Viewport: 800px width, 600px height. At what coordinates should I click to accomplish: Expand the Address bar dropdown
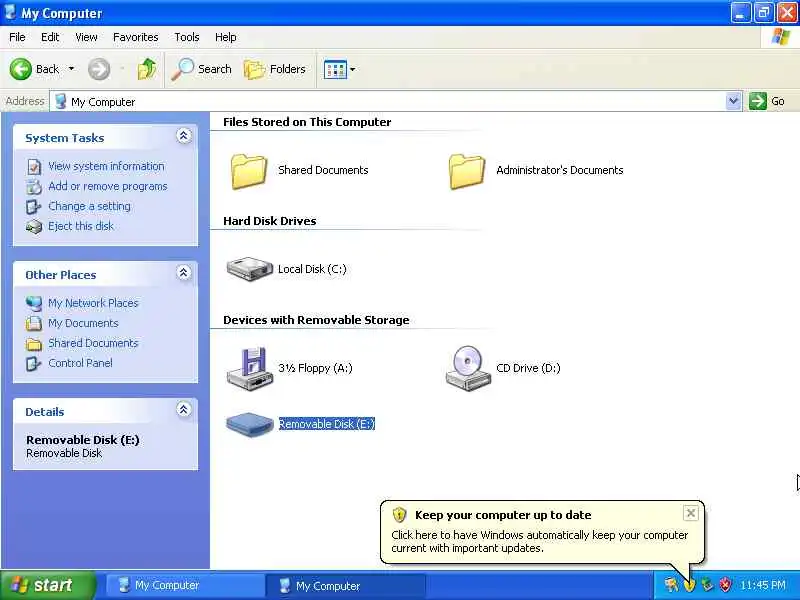click(x=733, y=101)
